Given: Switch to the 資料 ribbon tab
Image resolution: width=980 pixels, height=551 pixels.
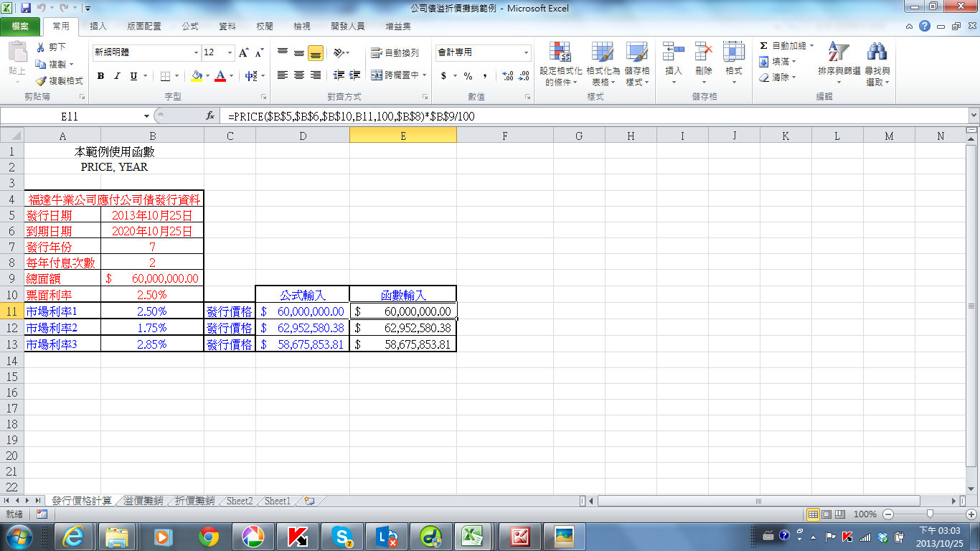Looking at the screenshot, I should pos(227,27).
